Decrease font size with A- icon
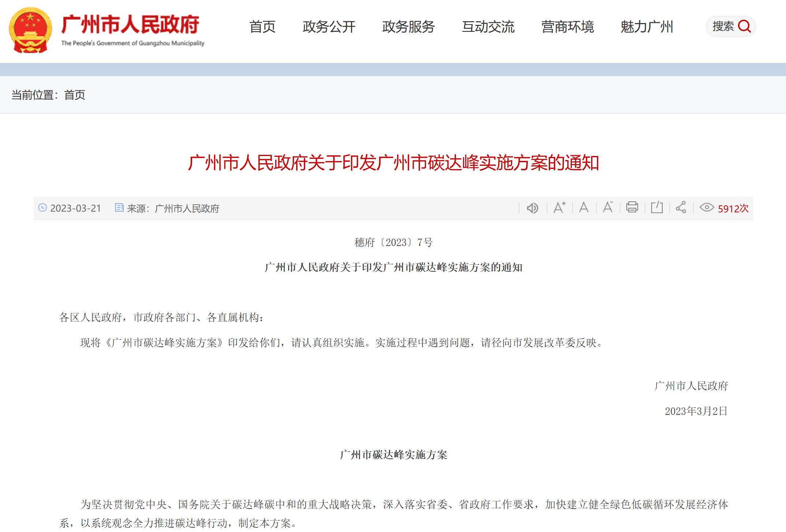Screen dimensions: 786x532 (x=608, y=207)
